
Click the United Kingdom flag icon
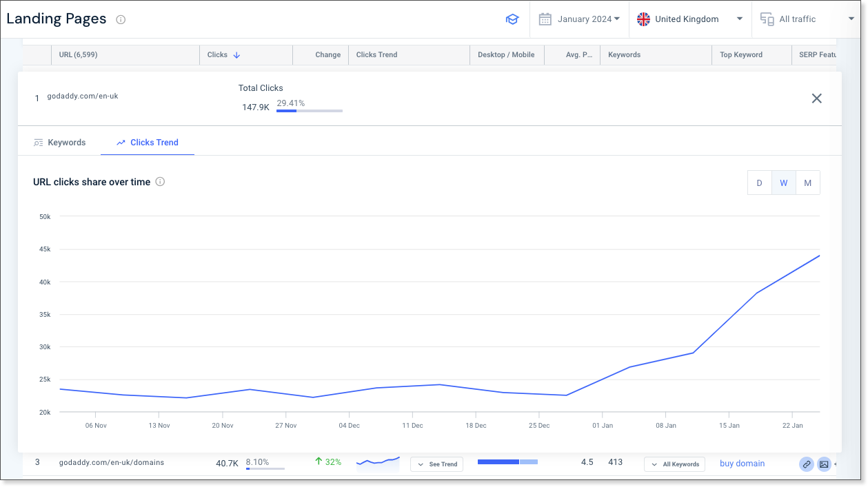click(643, 19)
